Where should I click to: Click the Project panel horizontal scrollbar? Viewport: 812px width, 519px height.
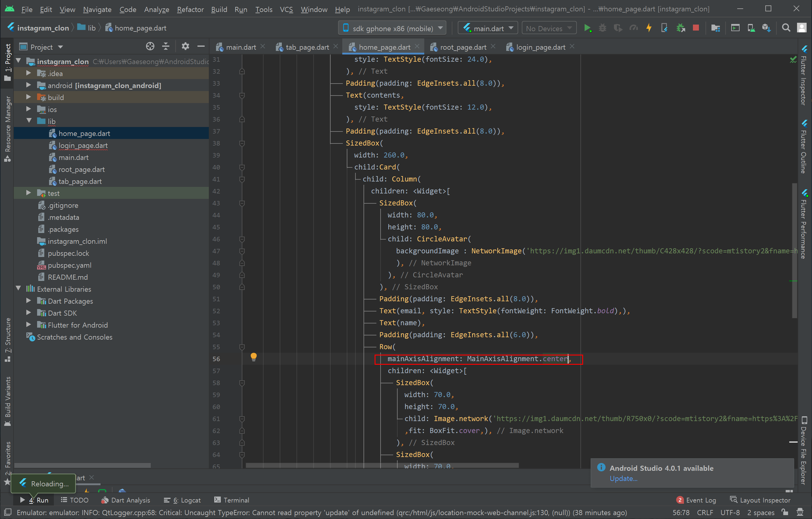pos(83,465)
